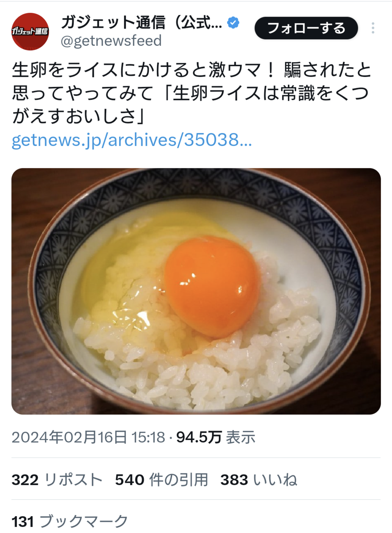Click the blue verified badge
This screenshot has width=392, height=533.
(x=233, y=23)
